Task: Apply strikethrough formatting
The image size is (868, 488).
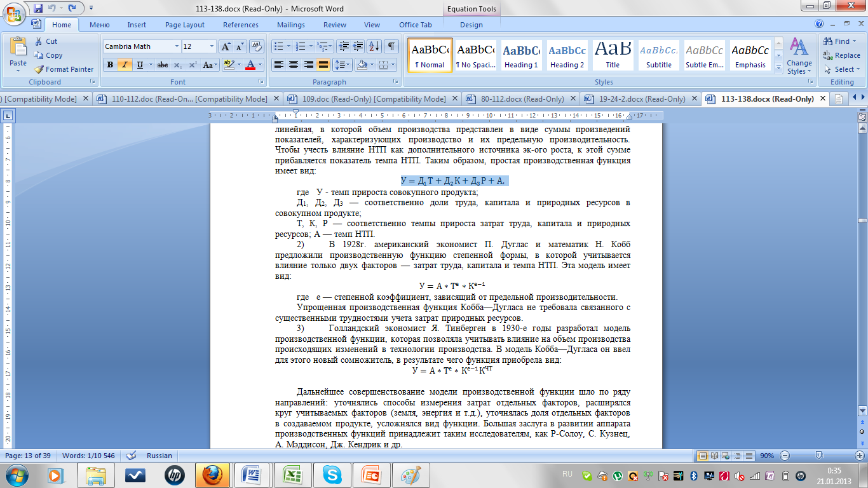Action: 162,65
